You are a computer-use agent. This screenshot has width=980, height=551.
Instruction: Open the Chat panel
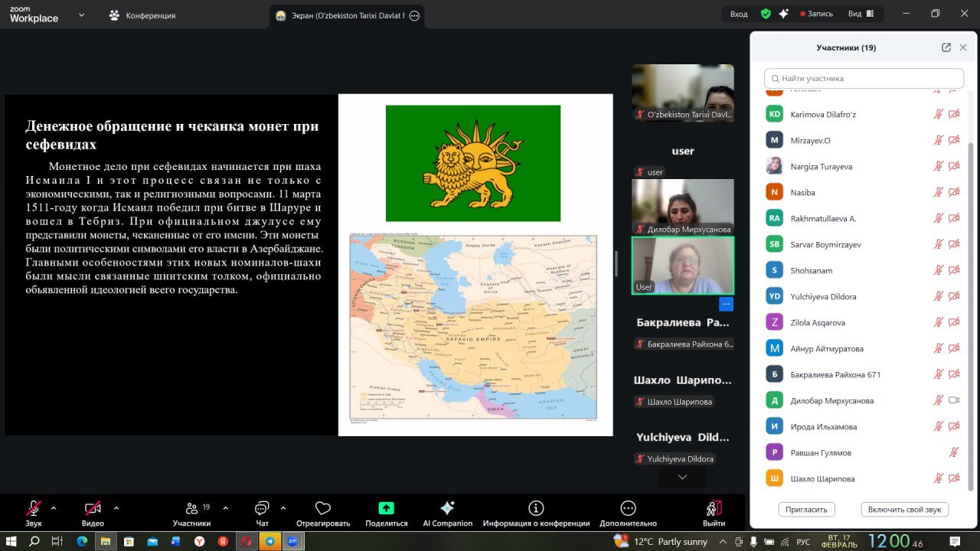262,509
